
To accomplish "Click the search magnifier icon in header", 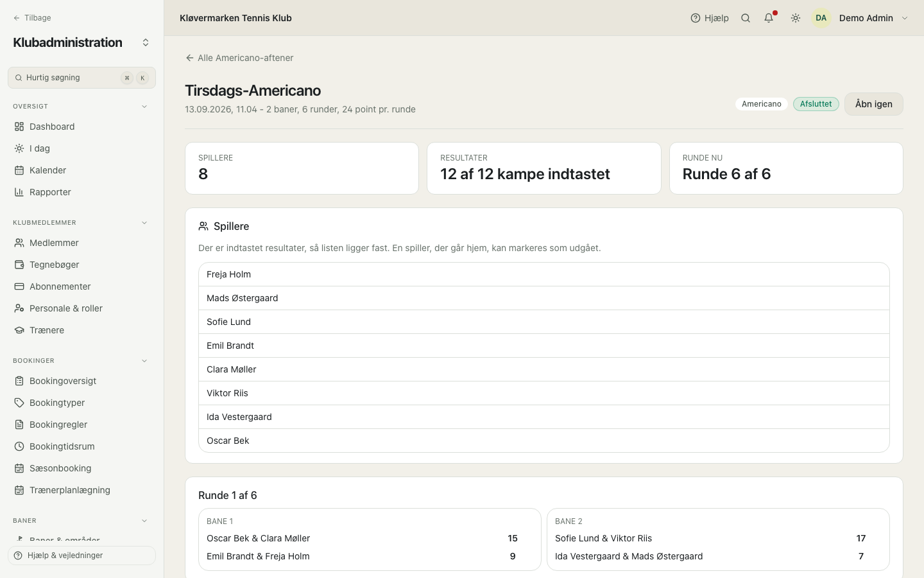I will tap(746, 18).
